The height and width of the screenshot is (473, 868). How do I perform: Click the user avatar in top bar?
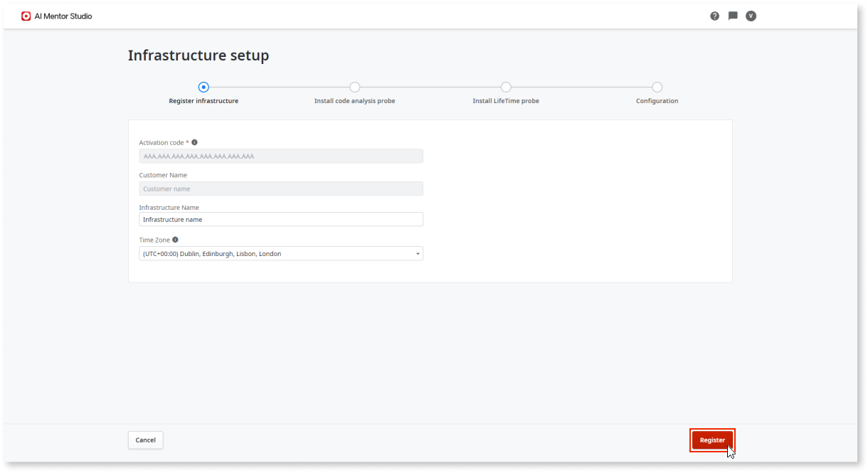751,15
